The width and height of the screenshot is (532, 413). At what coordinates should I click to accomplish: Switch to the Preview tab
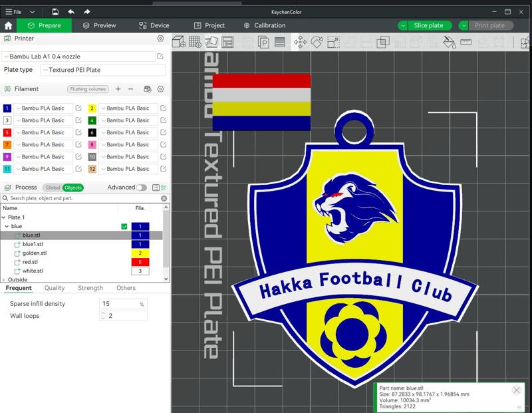[99, 25]
